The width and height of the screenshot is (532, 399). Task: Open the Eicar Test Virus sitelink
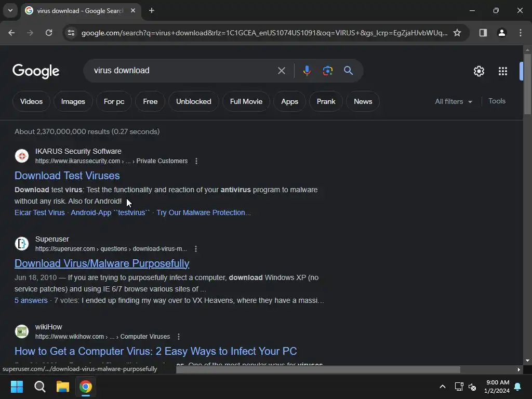point(39,212)
